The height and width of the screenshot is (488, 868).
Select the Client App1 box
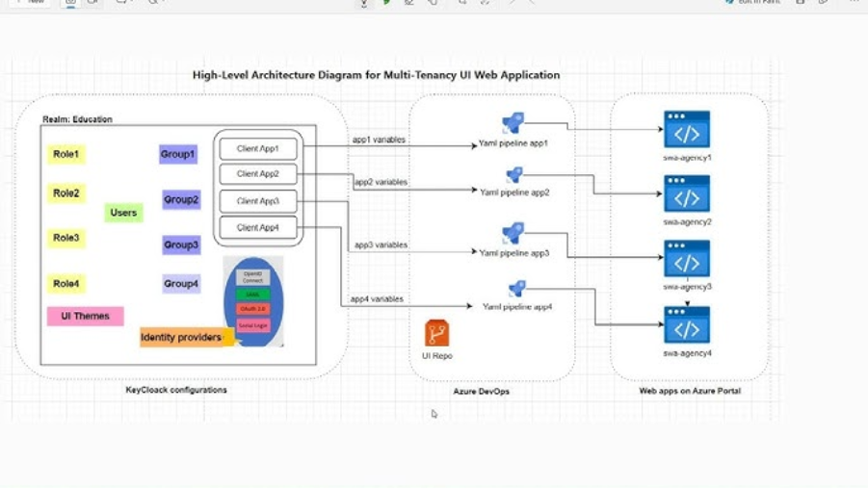click(x=257, y=148)
